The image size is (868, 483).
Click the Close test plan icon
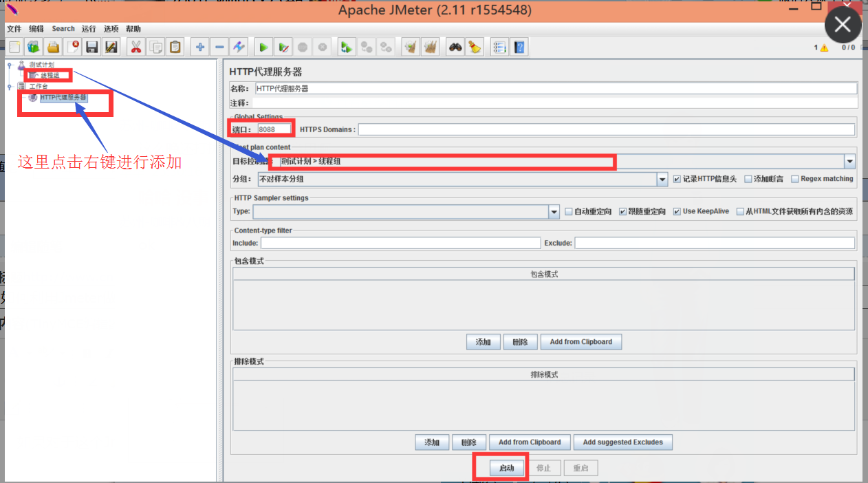(x=72, y=47)
